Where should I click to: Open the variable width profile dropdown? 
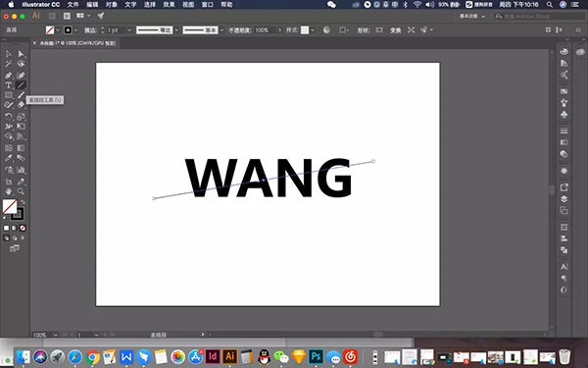(x=176, y=30)
